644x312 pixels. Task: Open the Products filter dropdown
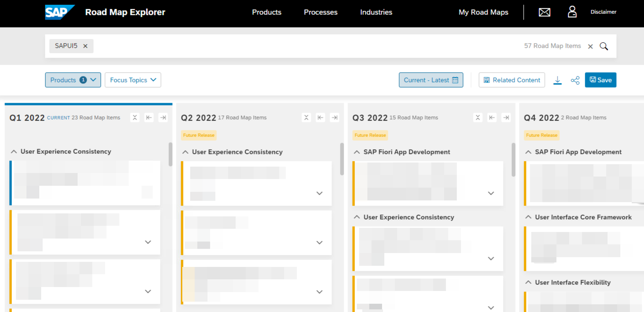(73, 80)
